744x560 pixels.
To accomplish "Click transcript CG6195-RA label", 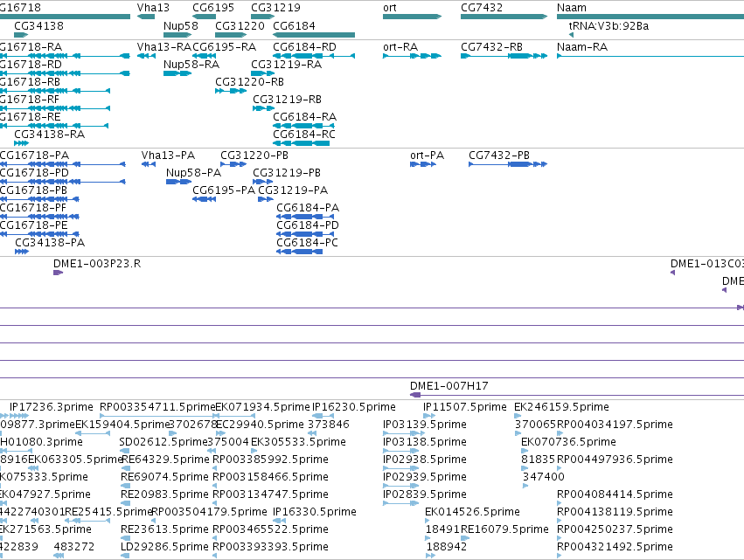I will coord(224,47).
